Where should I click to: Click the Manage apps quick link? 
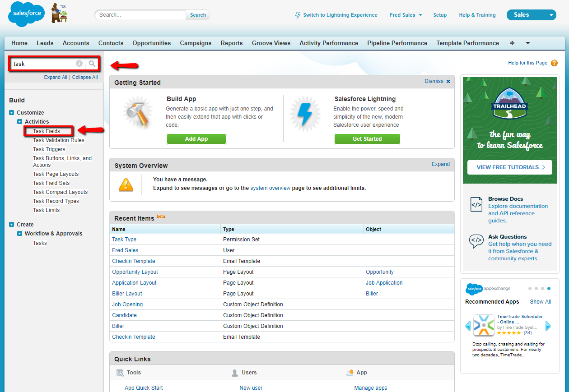click(x=371, y=388)
